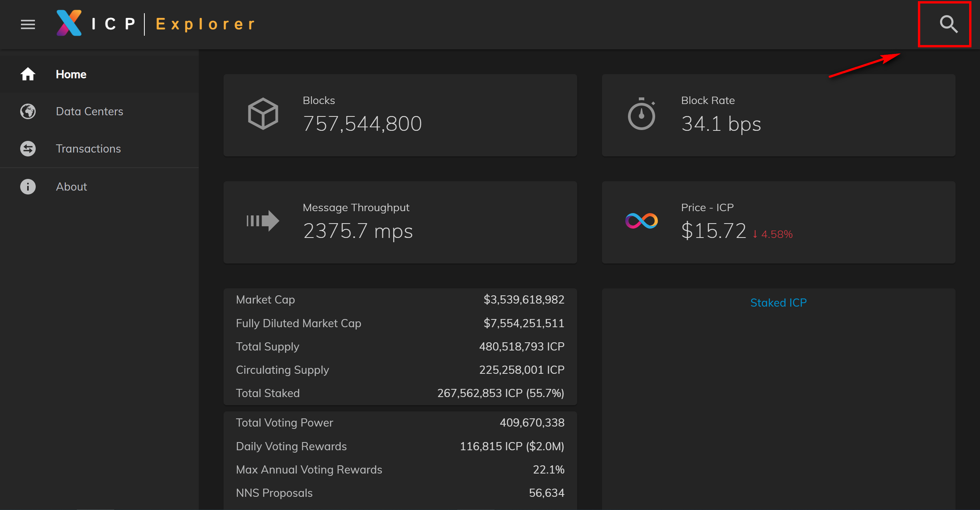
Task: Click the ICP Explorer X logo
Action: 69,23
